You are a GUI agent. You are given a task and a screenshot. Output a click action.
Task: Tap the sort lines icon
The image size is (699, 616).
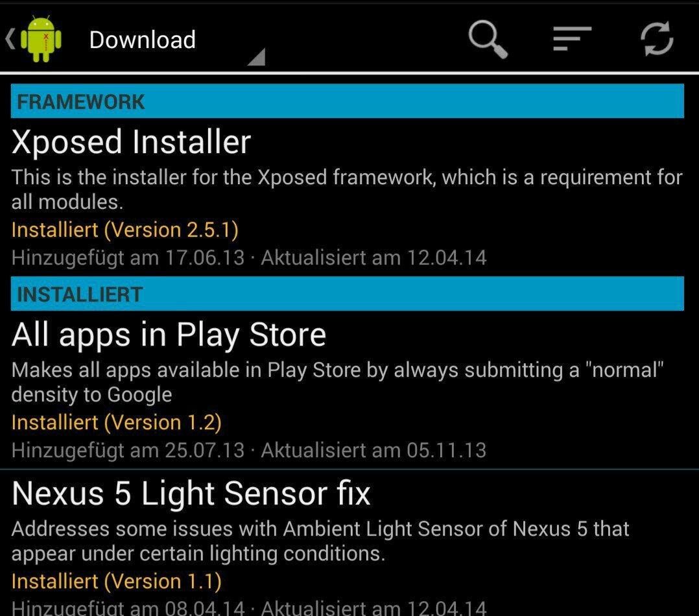[x=572, y=38]
